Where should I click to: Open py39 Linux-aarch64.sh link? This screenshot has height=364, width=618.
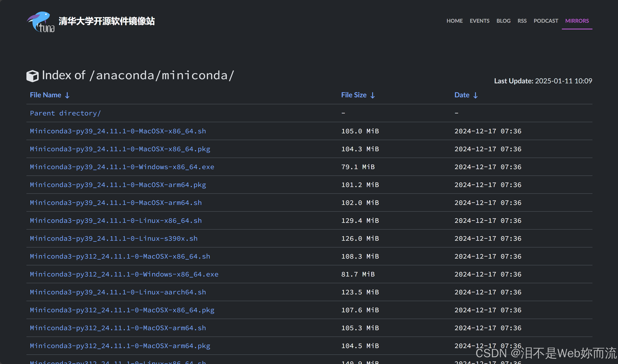(x=118, y=292)
